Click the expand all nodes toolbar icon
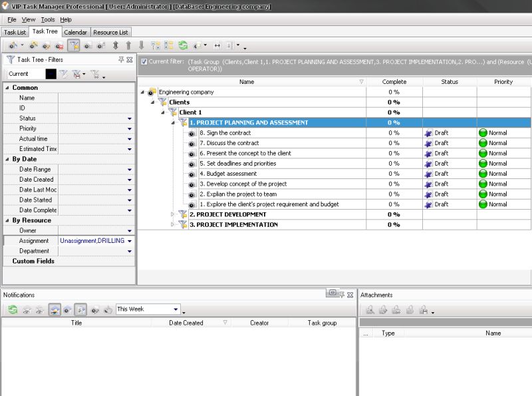Viewport: 532px width, 396px height. click(x=156, y=45)
